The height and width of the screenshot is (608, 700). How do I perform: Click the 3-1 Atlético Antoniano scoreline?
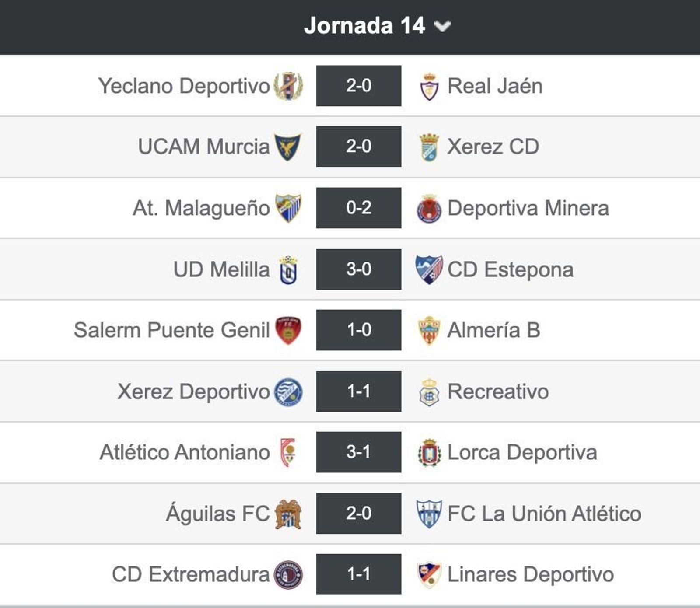point(358,452)
